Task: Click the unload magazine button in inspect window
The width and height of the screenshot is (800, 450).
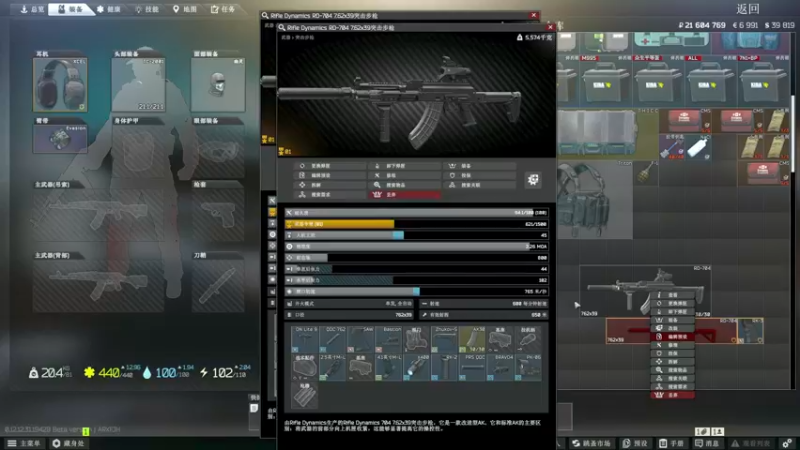Action: coord(404,166)
